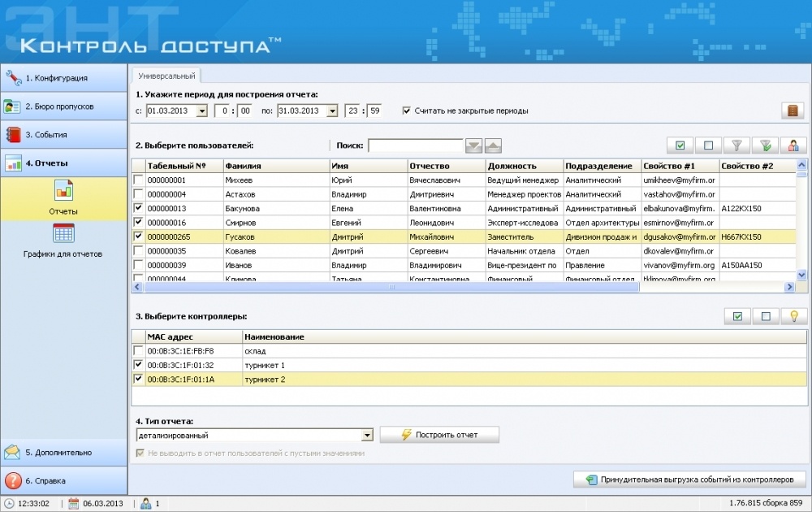Click the user person icon above table
Screen dimensions: 812x512
793,145
